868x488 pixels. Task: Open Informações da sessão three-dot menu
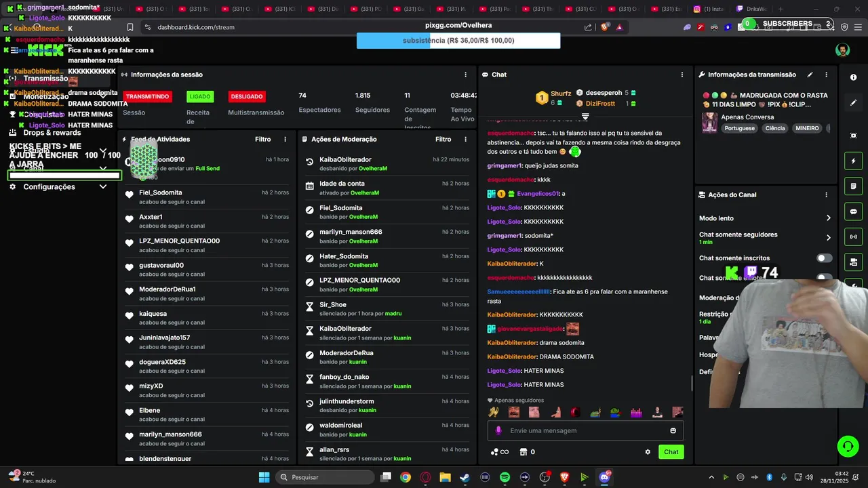click(x=465, y=75)
